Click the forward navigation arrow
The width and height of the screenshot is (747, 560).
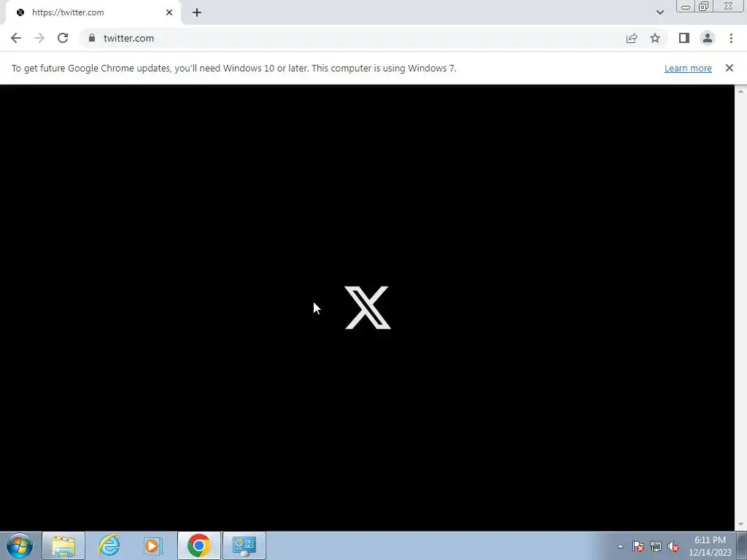(39, 38)
